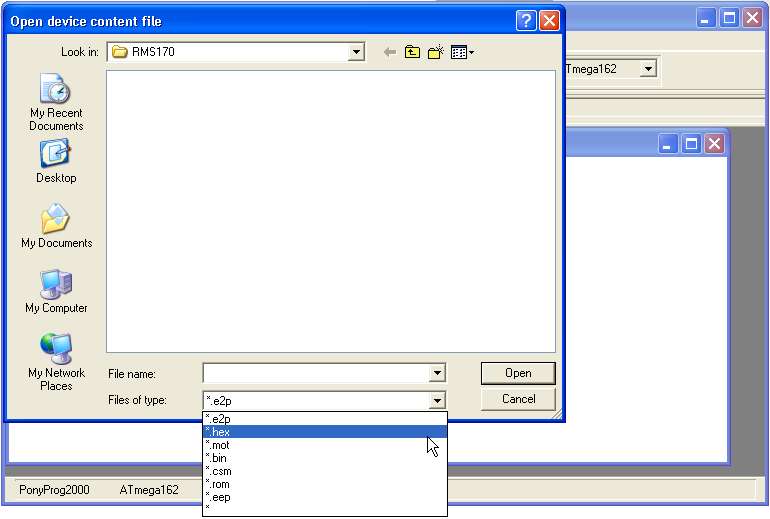Expand the Look in folder dropdown
Image resolution: width=770 pixels, height=519 pixels.
[356, 52]
